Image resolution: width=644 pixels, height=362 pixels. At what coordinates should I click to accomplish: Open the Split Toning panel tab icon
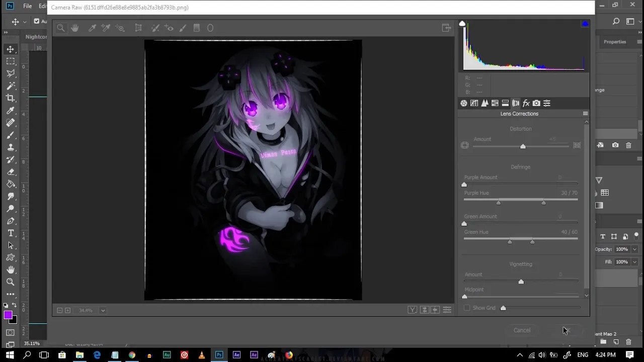click(x=505, y=103)
